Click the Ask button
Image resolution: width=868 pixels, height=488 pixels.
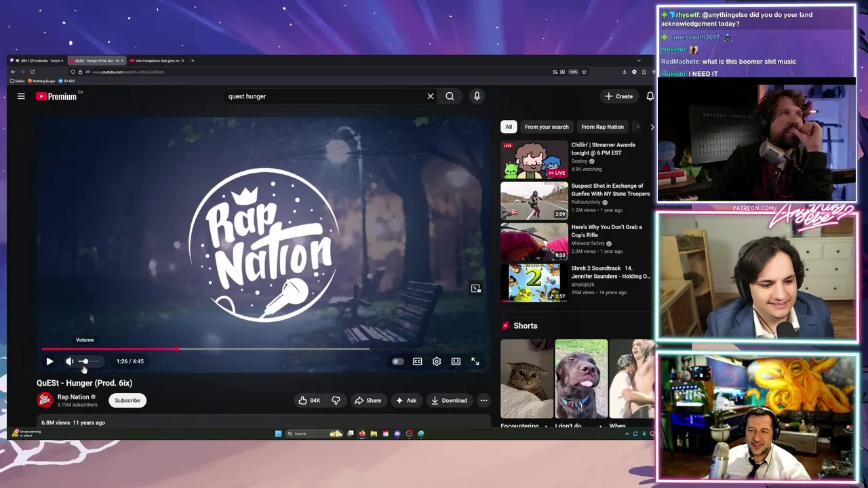tap(406, 400)
